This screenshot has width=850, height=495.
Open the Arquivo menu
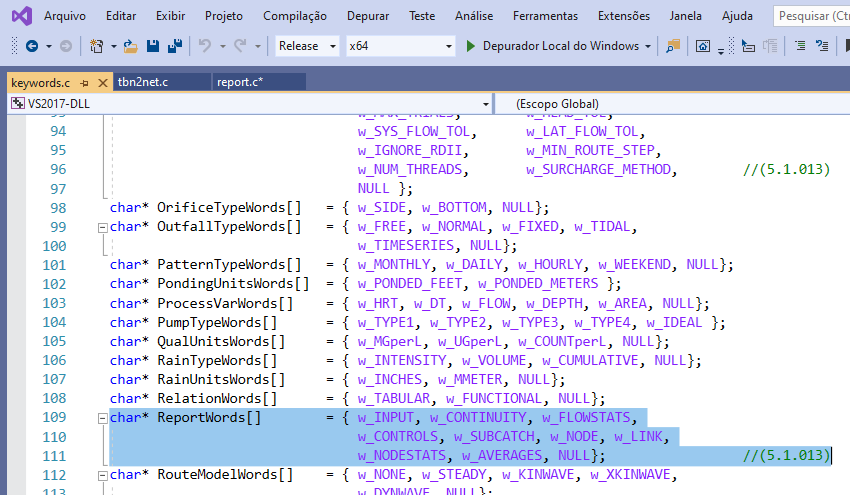tap(65, 16)
